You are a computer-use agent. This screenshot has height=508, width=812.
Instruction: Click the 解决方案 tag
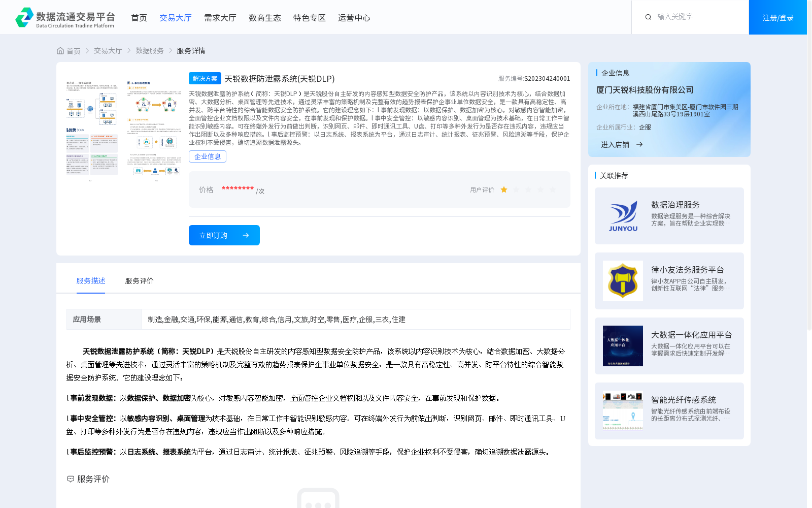(x=205, y=78)
